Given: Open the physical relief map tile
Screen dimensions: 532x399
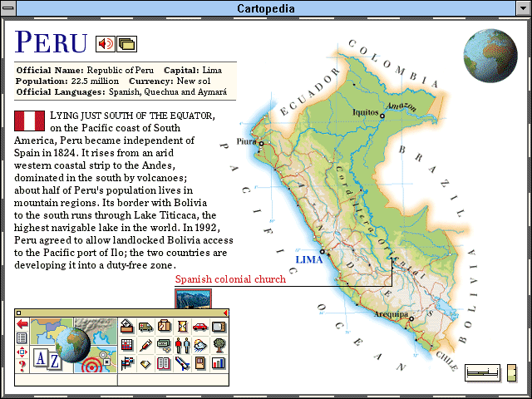Looking at the screenshot, I should click(x=98, y=329).
